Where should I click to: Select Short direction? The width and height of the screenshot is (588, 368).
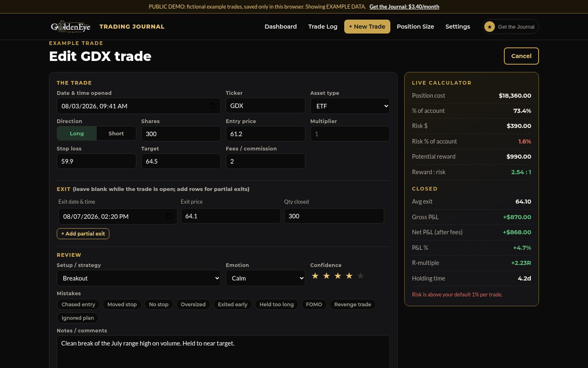pos(116,133)
